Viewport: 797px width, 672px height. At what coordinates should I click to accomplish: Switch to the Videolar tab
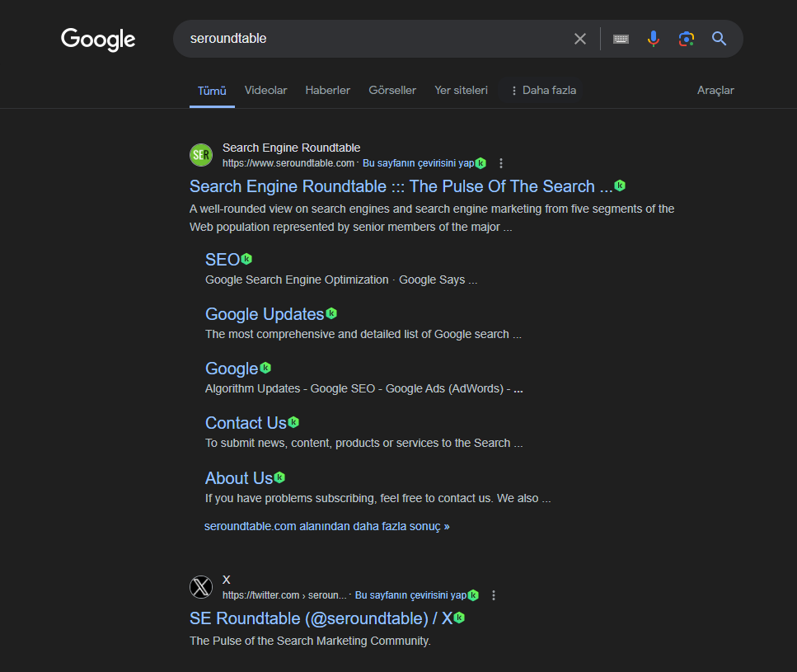[x=266, y=91]
